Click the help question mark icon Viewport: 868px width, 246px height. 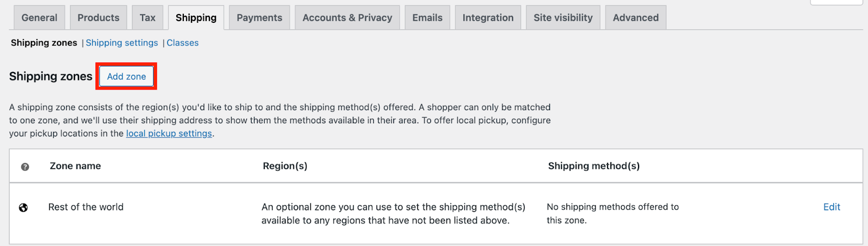pyautogui.click(x=25, y=167)
